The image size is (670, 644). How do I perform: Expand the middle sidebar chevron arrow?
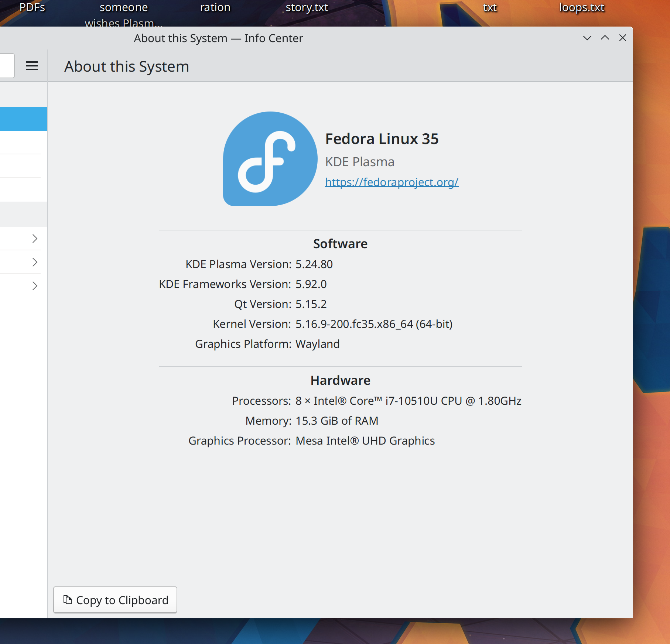coord(35,262)
